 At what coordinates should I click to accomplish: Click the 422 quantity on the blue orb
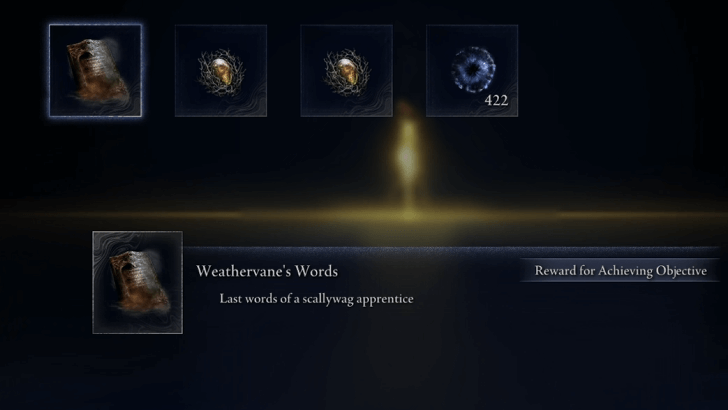pyautogui.click(x=496, y=100)
